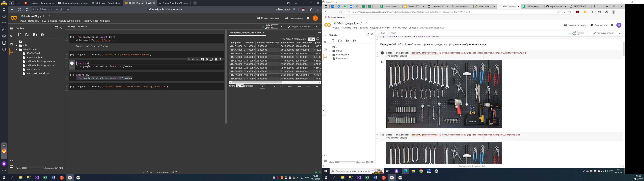This screenshot has width=644, height=181.
Task: Delete the selected cell with trash icon
Action: click(x=216, y=59)
